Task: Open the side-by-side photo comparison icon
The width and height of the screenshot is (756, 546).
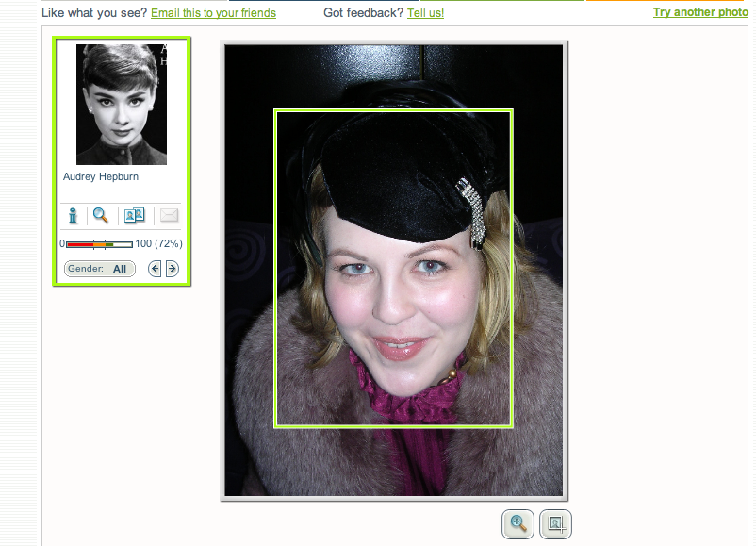Action: point(135,216)
